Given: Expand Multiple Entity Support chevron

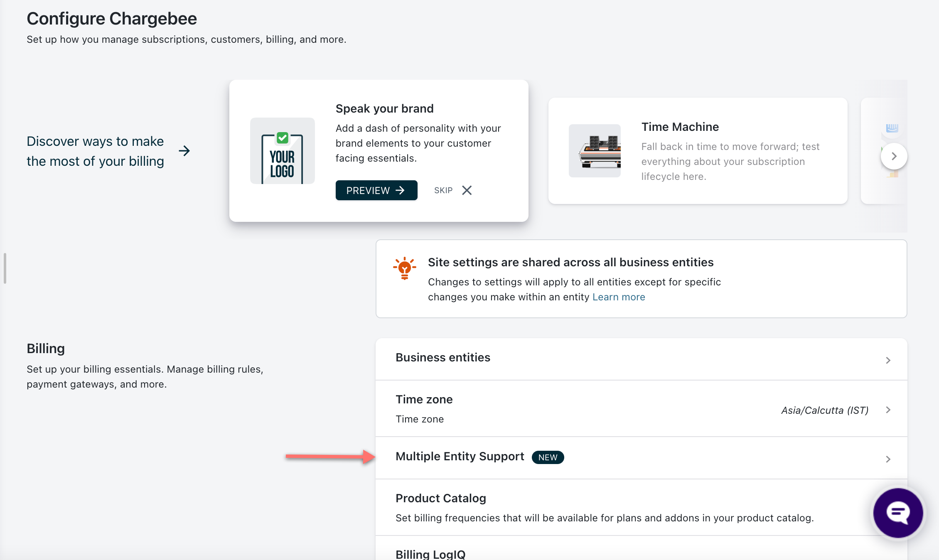Looking at the screenshot, I should pos(888,459).
